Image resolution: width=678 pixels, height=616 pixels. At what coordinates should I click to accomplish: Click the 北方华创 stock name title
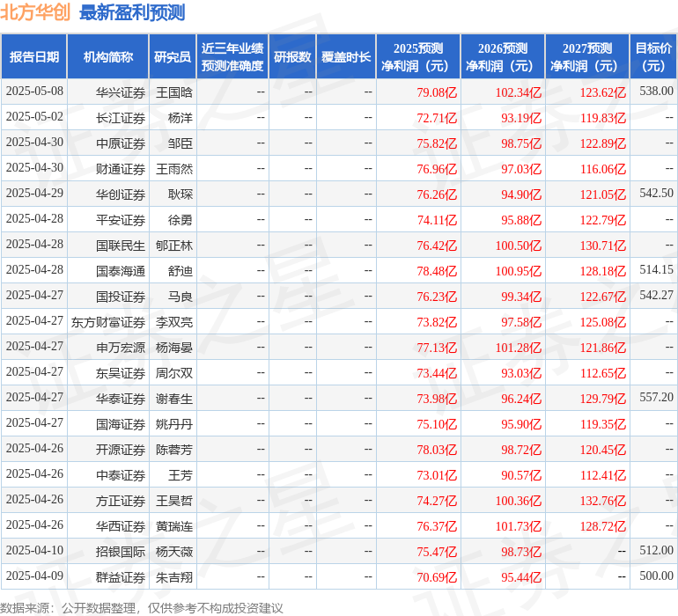click(x=36, y=13)
